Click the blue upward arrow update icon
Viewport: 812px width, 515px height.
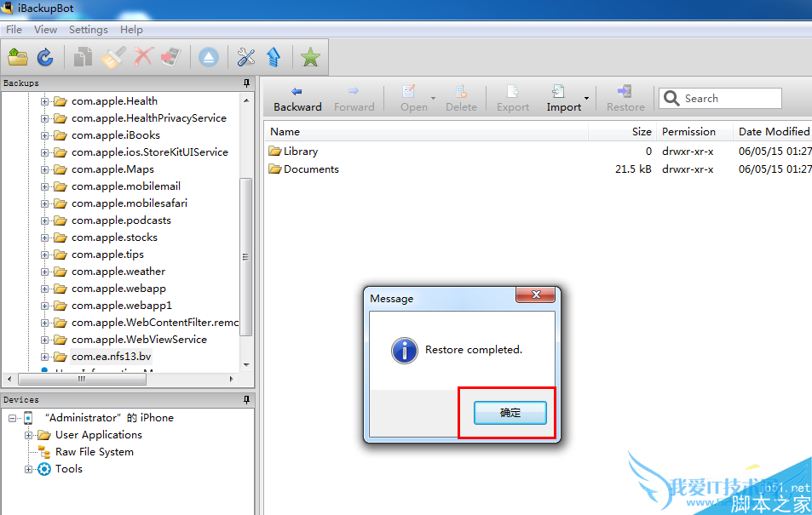click(274, 57)
